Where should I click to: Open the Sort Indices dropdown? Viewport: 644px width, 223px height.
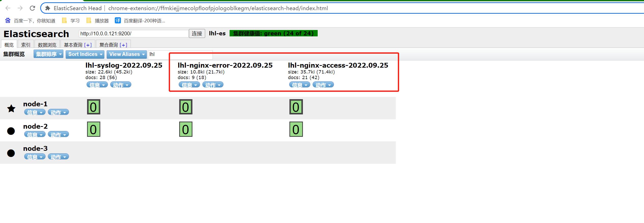[85, 54]
